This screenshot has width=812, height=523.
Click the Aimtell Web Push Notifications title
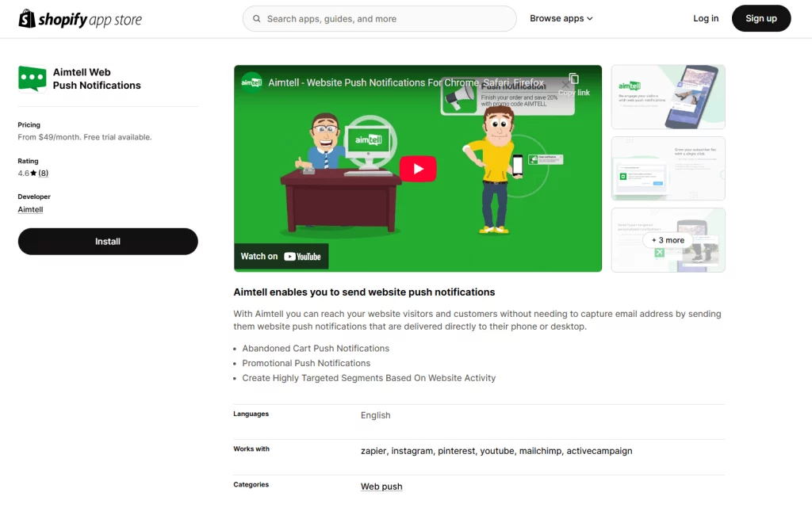97,78
